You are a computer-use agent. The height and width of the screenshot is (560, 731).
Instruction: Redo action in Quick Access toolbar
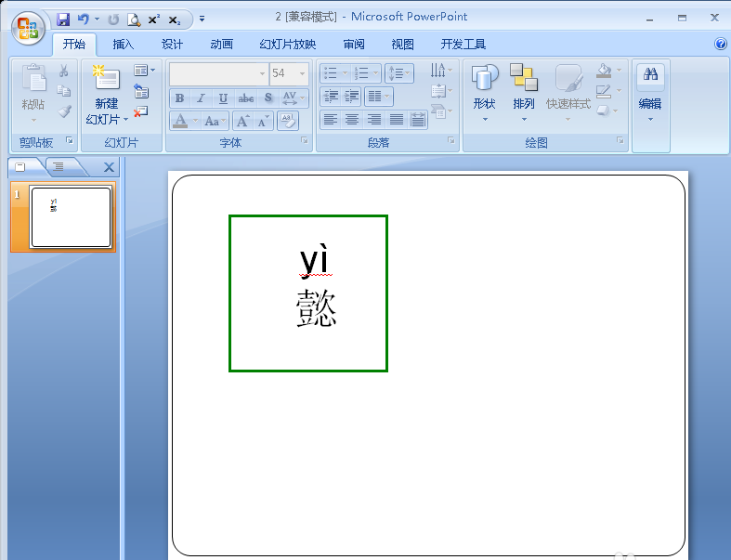(x=113, y=20)
